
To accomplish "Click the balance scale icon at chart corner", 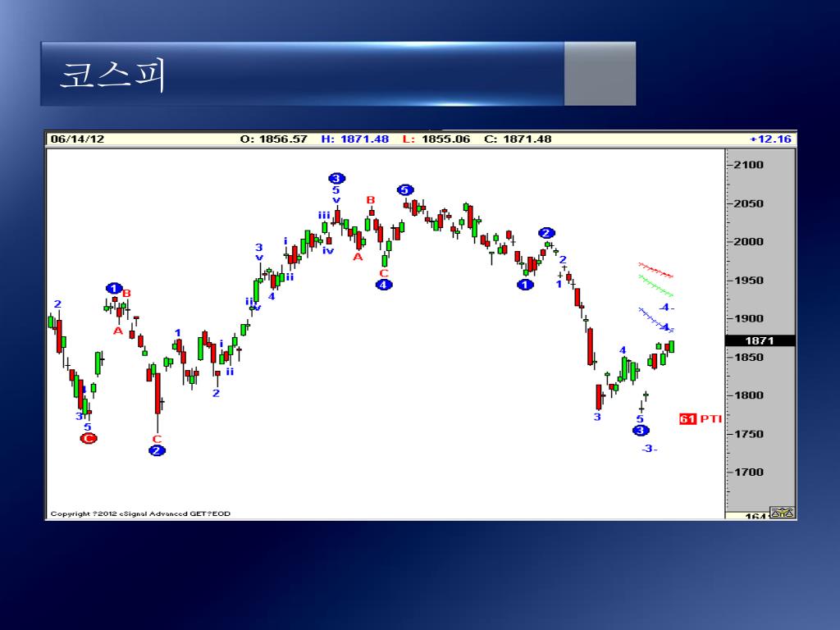I will pos(782,513).
